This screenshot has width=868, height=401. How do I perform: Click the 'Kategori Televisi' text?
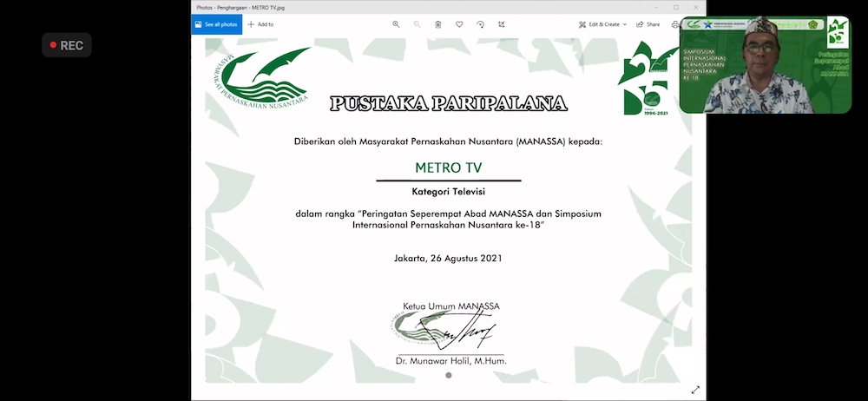[449, 192]
